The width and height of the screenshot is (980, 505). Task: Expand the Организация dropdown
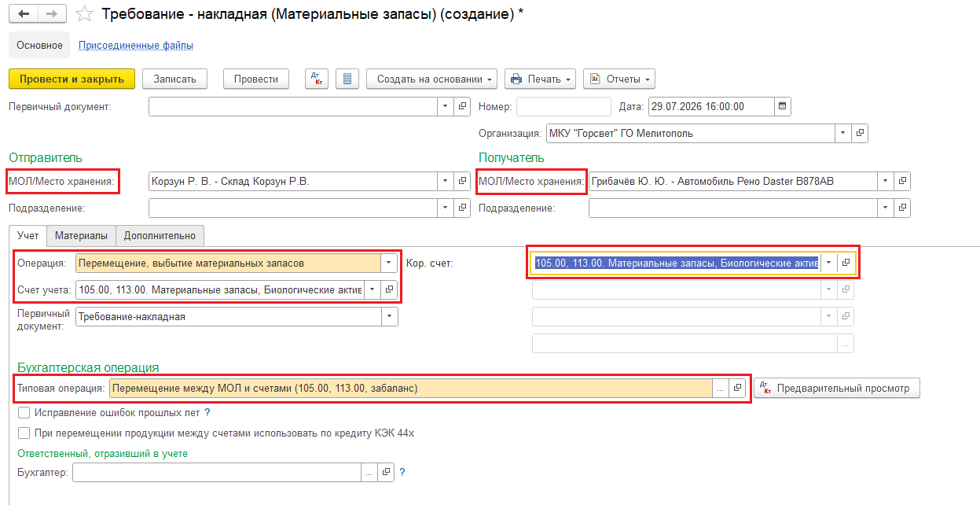843,133
